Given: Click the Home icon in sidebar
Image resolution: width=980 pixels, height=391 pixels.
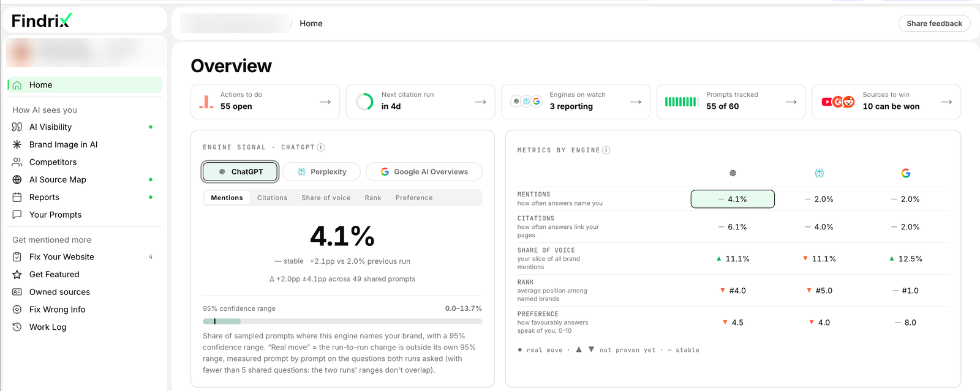Looking at the screenshot, I should [x=17, y=85].
